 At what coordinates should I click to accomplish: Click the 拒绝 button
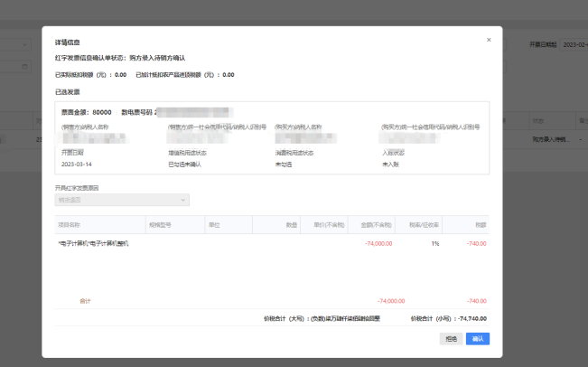[x=451, y=339]
